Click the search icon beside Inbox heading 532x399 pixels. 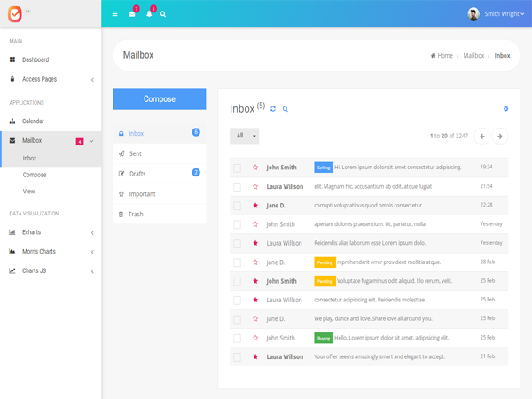point(286,109)
